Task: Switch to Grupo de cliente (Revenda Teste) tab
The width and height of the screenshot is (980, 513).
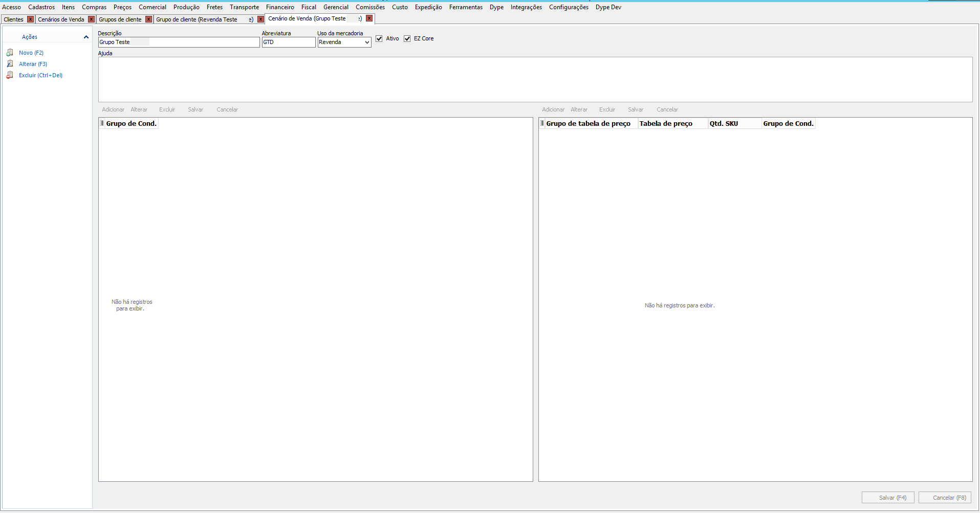Action: (205, 19)
